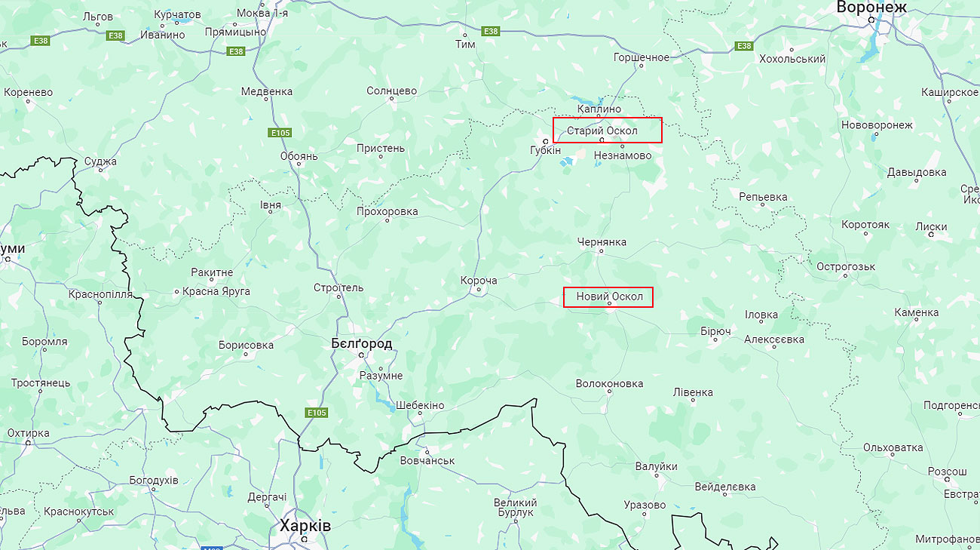Click the E105 road shield near Обоянь

tap(280, 133)
